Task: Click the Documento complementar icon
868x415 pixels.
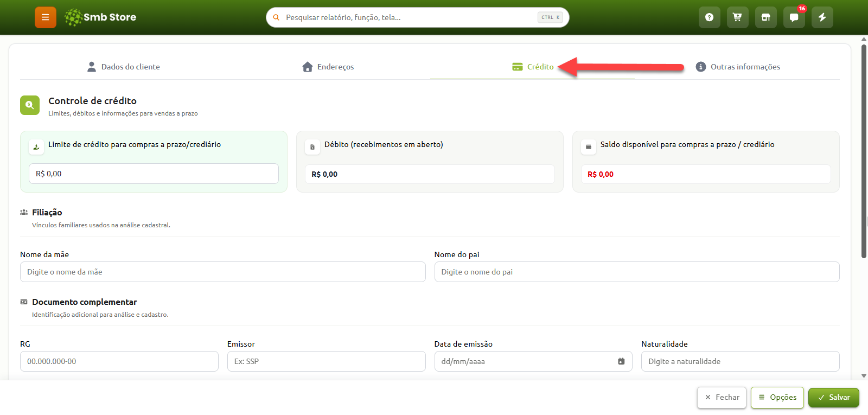Action: click(24, 302)
